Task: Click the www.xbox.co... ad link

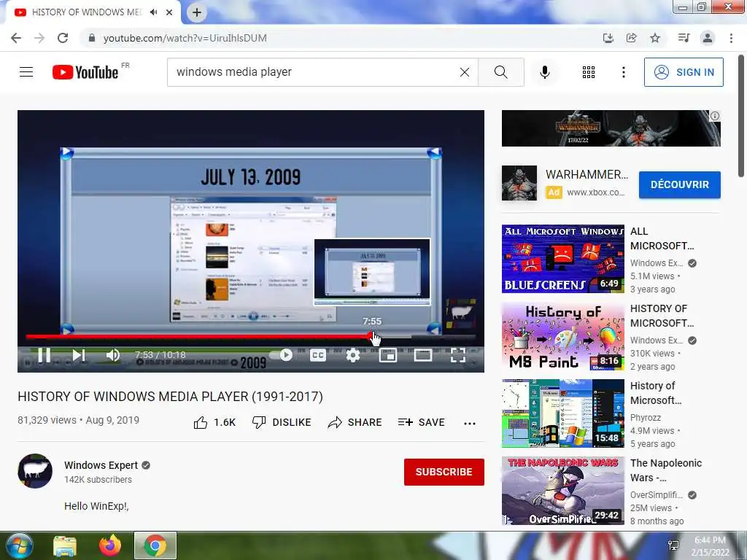Action: pos(595,192)
